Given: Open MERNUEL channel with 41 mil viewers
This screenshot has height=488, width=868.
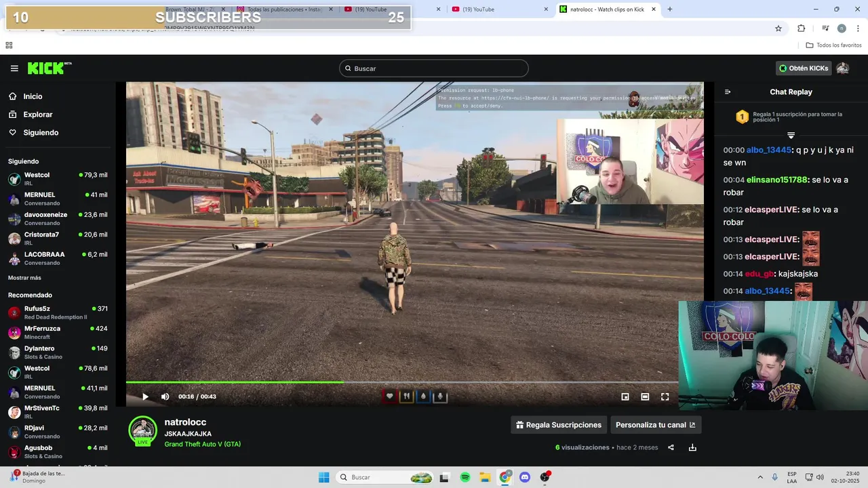Looking at the screenshot, I should (58, 199).
